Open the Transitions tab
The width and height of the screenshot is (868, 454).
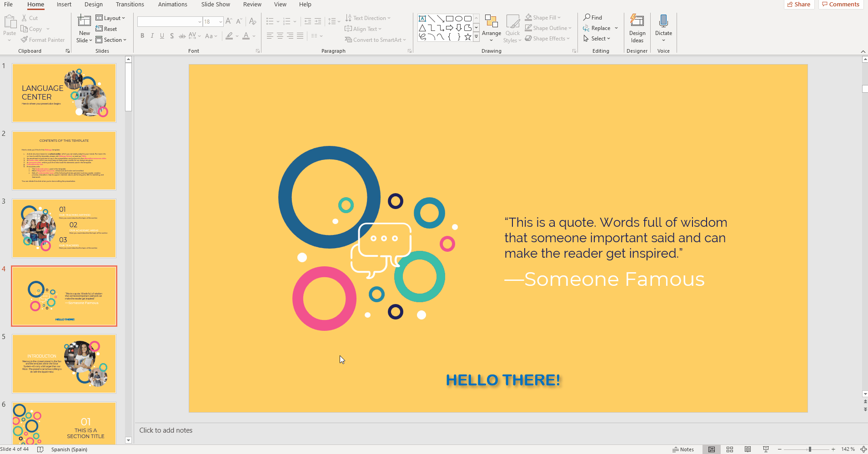tap(130, 5)
